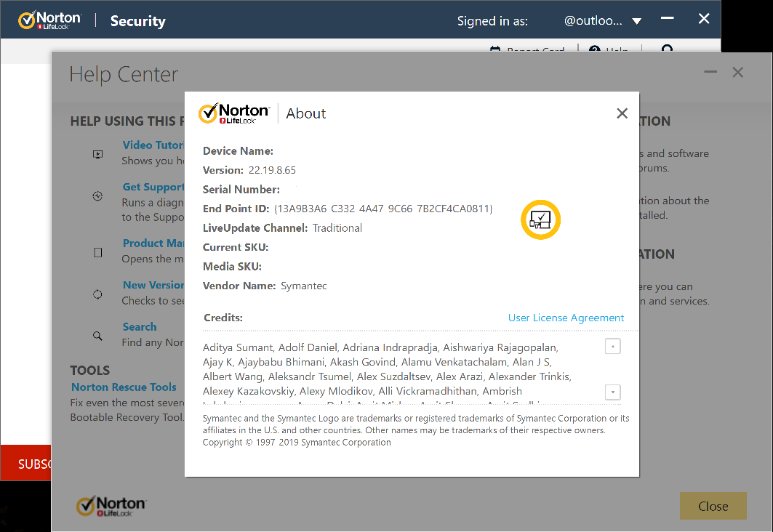Click the yellow device security icon in About
This screenshot has width=773, height=532.
tap(541, 219)
